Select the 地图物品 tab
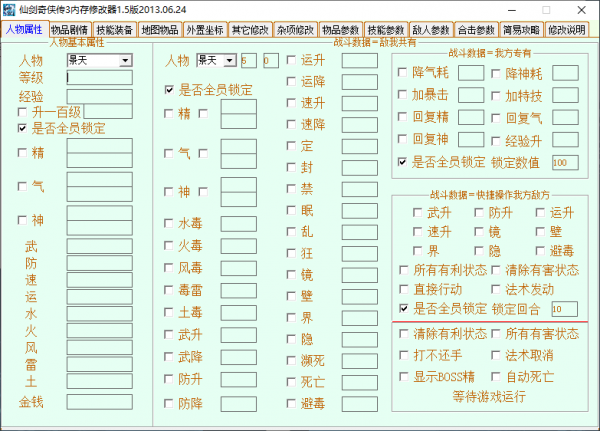The width and height of the screenshot is (600, 431). 160,30
